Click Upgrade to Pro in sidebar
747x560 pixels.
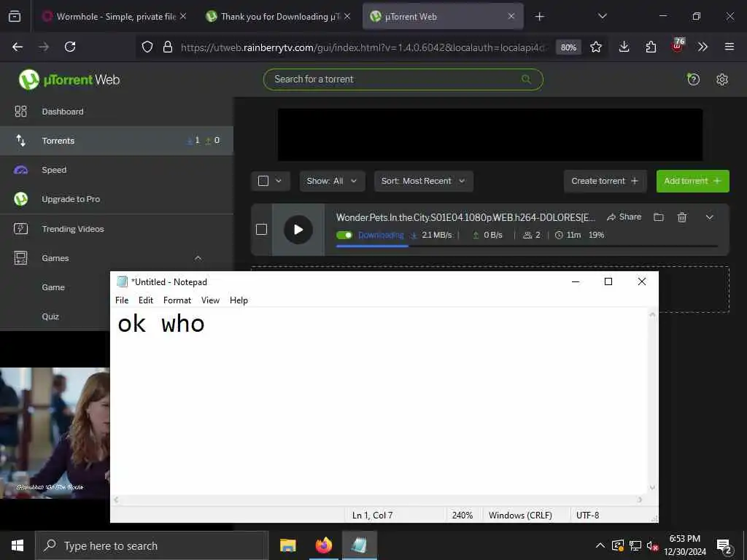coord(117,199)
